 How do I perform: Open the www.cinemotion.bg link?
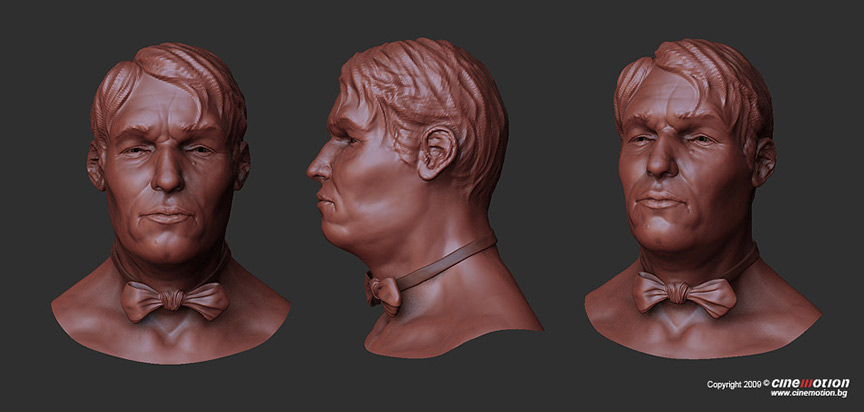pyautogui.click(x=808, y=393)
